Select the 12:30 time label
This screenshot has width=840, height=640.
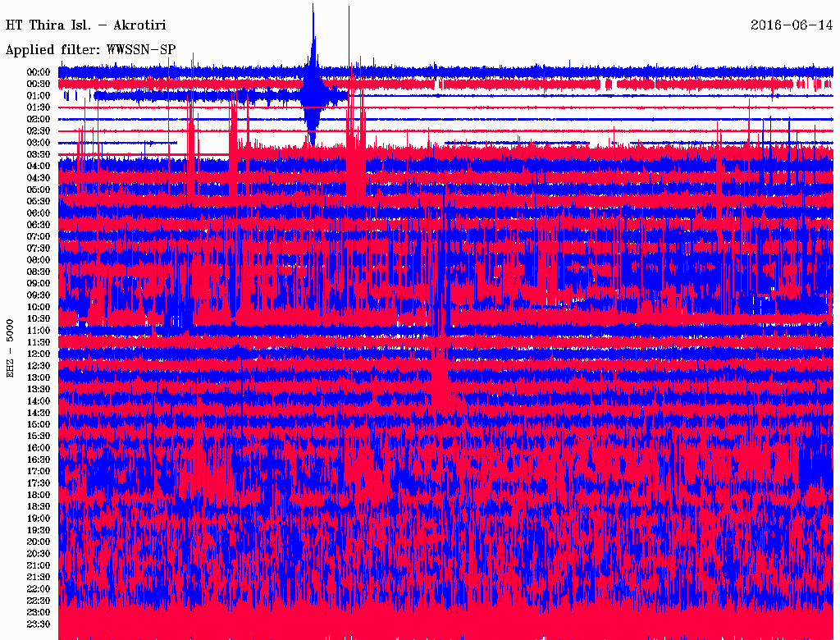pyautogui.click(x=39, y=366)
